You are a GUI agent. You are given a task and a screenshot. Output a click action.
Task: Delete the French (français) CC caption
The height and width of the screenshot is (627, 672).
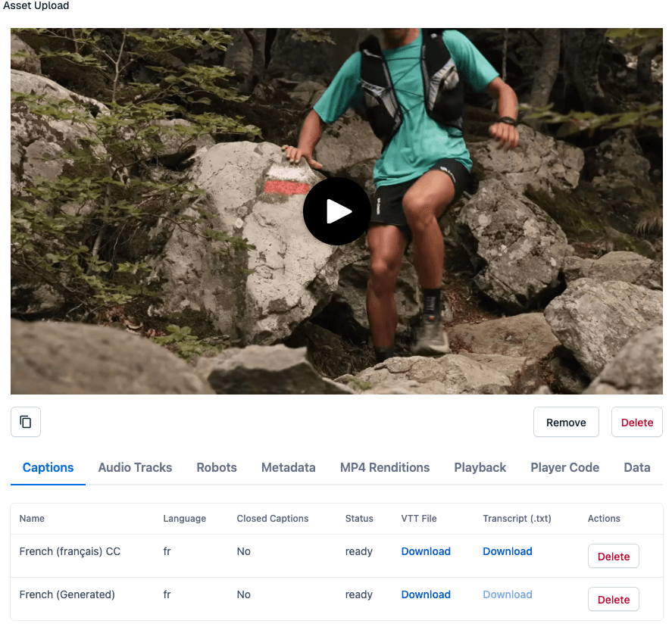(x=614, y=556)
